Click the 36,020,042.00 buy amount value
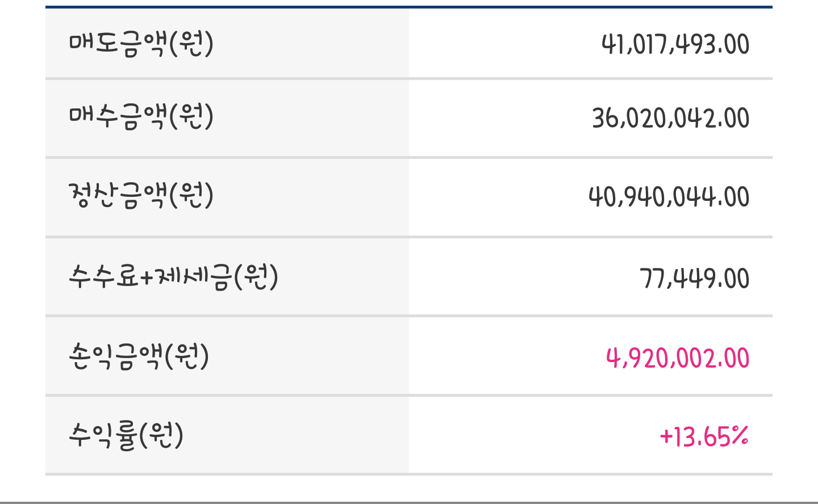Viewport: 818px width, 504px height. tap(671, 118)
